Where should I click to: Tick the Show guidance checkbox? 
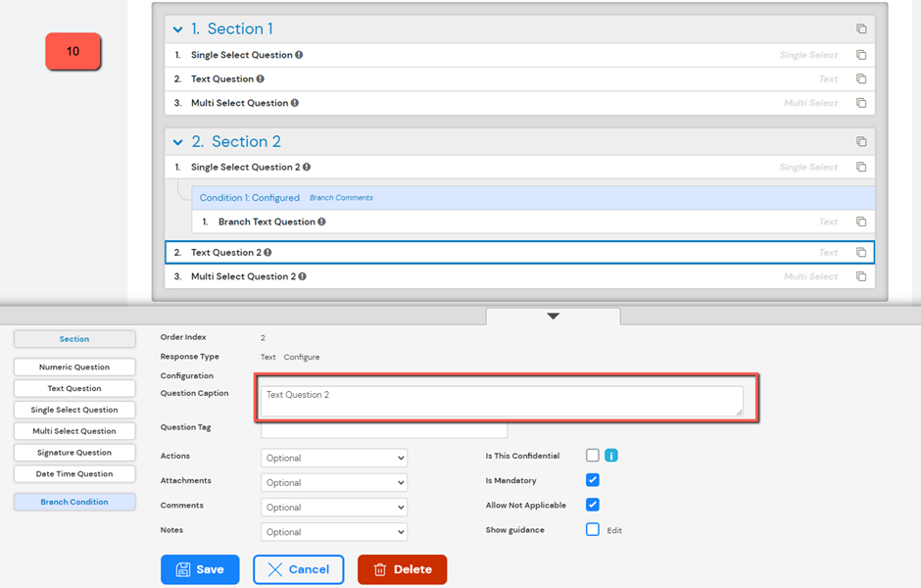click(x=592, y=529)
